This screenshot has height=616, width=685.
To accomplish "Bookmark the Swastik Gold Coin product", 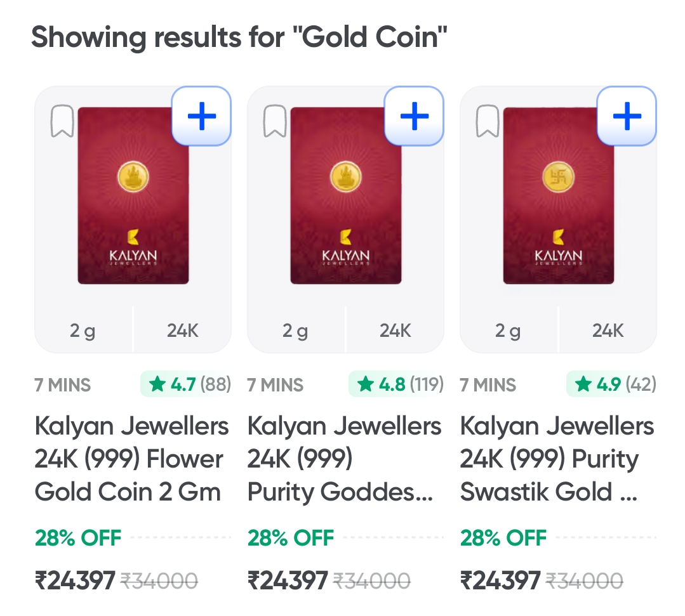I will click(x=488, y=122).
